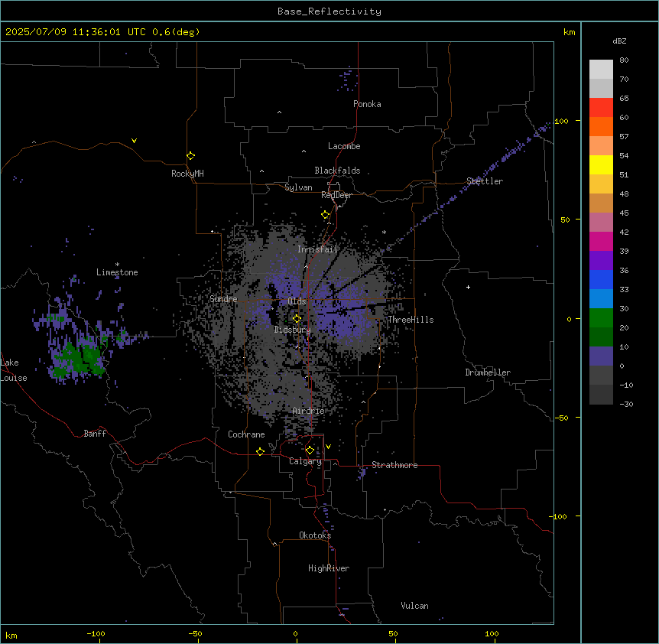The height and width of the screenshot is (644, 659).
Task: Click the Didsbury town label
Action: pos(292,330)
